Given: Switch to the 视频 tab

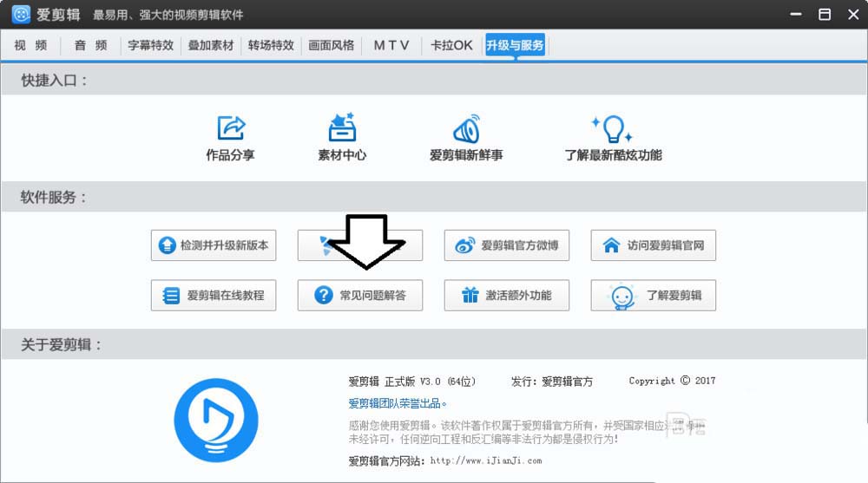Looking at the screenshot, I should pos(30,45).
